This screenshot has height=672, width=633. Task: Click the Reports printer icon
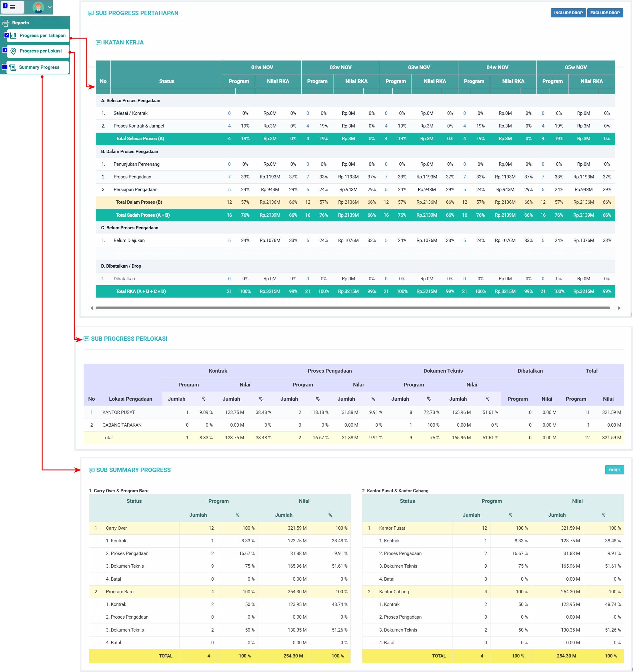(x=6, y=23)
